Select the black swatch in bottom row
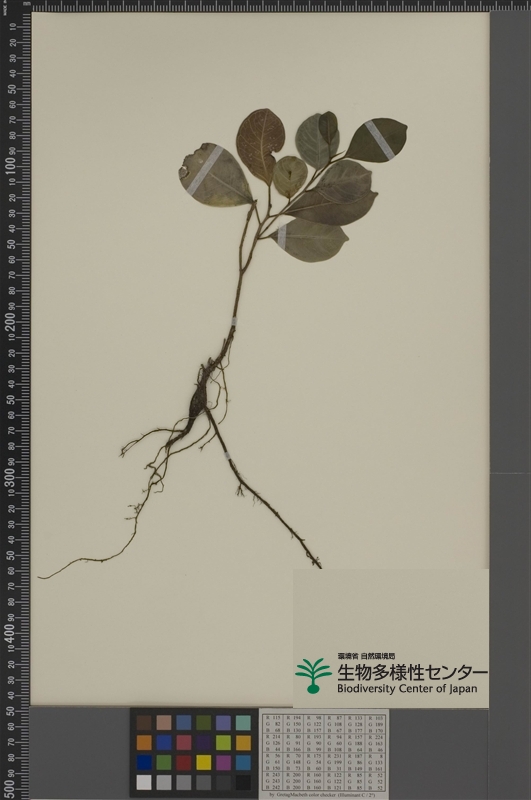Viewport: 531px width, 800px height. (x=243, y=782)
